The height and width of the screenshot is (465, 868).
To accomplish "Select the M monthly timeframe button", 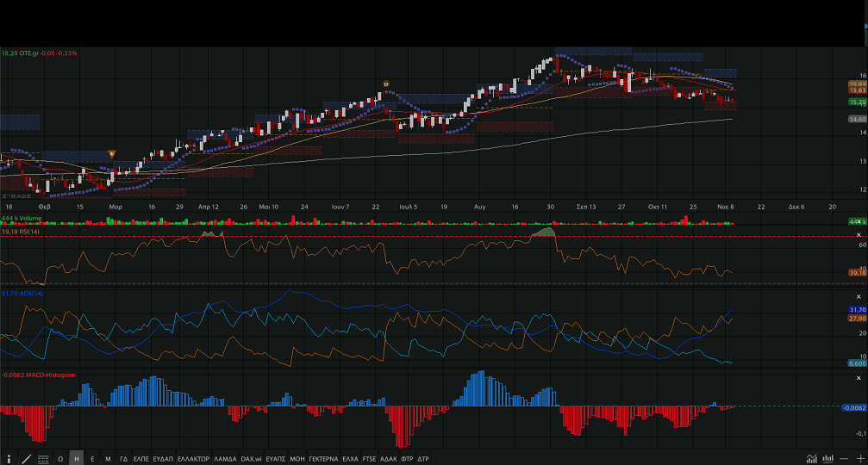I will [108, 459].
